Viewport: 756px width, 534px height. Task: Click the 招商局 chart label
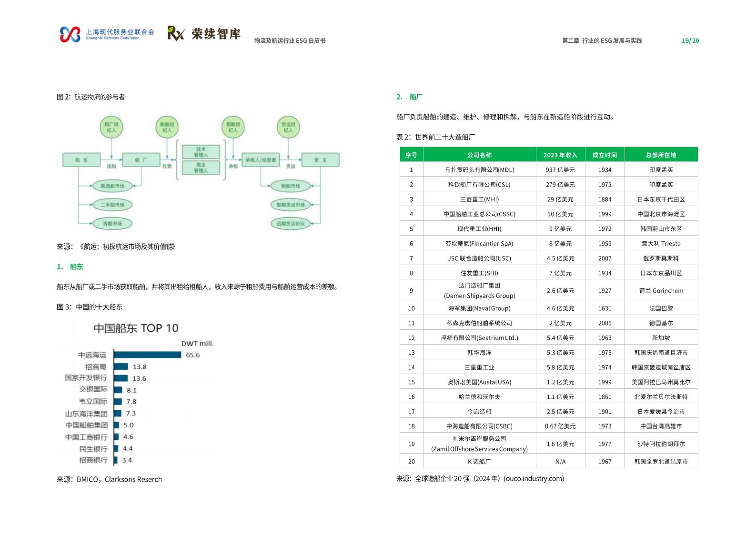click(x=96, y=367)
